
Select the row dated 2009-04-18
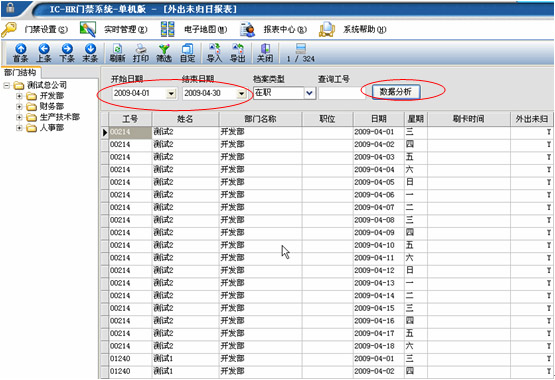(327, 346)
